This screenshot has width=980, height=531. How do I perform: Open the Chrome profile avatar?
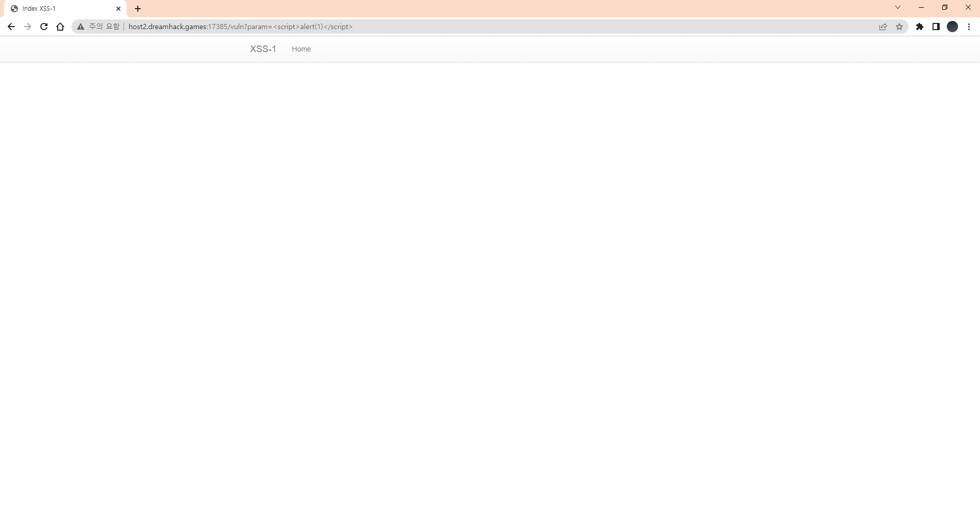(952, 27)
